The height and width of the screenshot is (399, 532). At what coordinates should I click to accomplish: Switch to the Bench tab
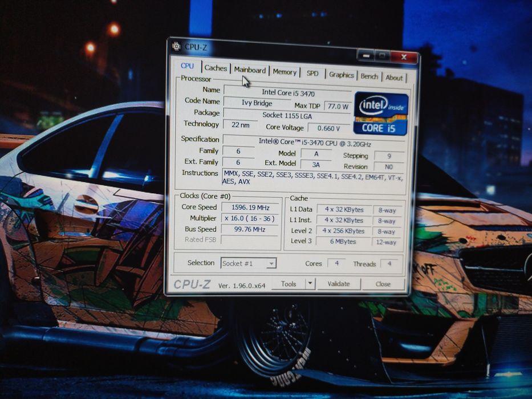(x=369, y=76)
